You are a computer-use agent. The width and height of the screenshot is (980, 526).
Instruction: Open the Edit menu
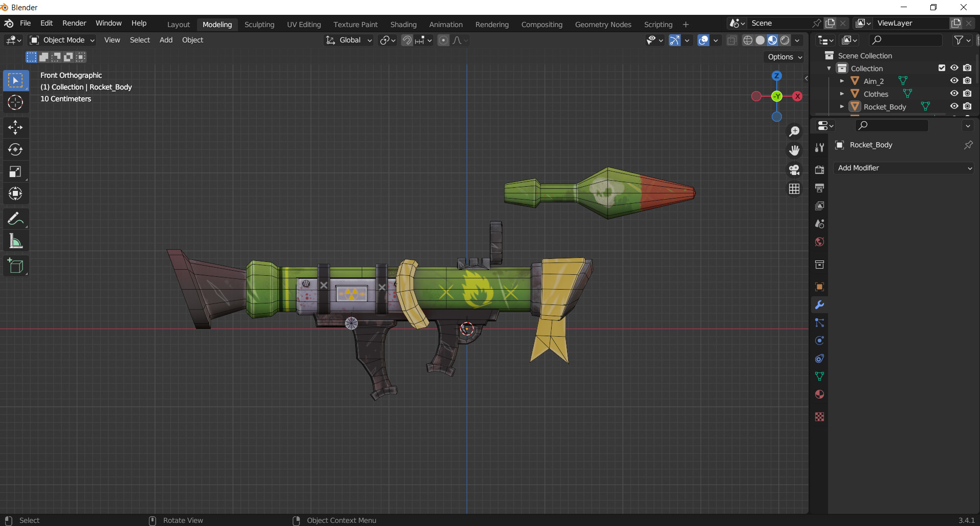point(46,23)
